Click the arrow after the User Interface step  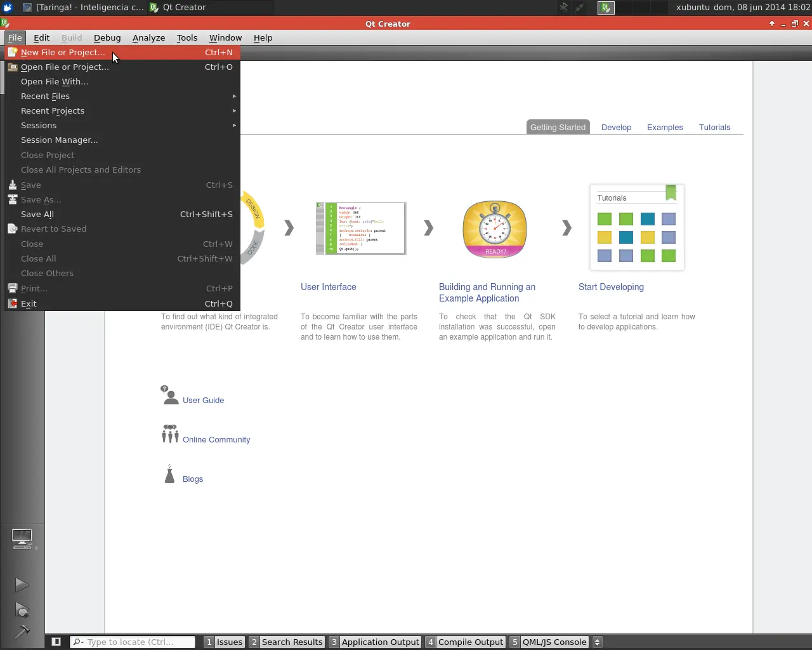tap(429, 228)
